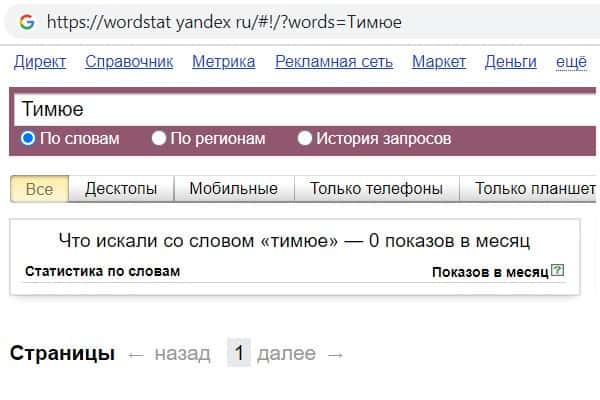This screenshot has height=400, width=600.
Task: Click the wordstat URL in address bar
Action: pos(224,22)
